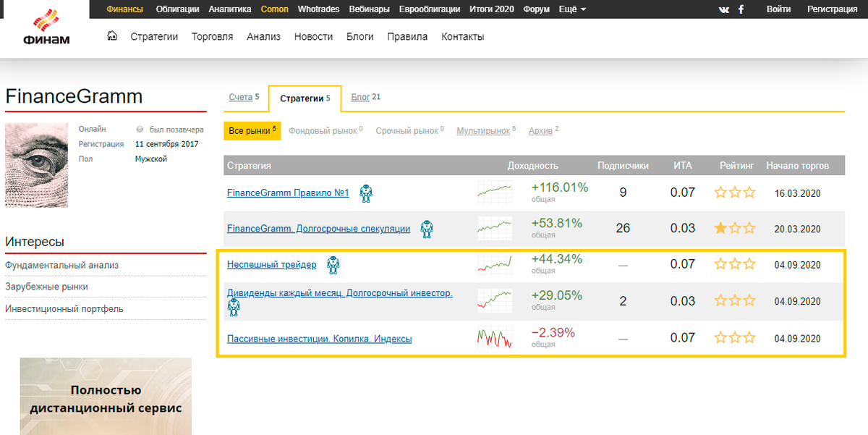
Task: Open Стратегии in main navigation
Action: [x=154, y=36]
